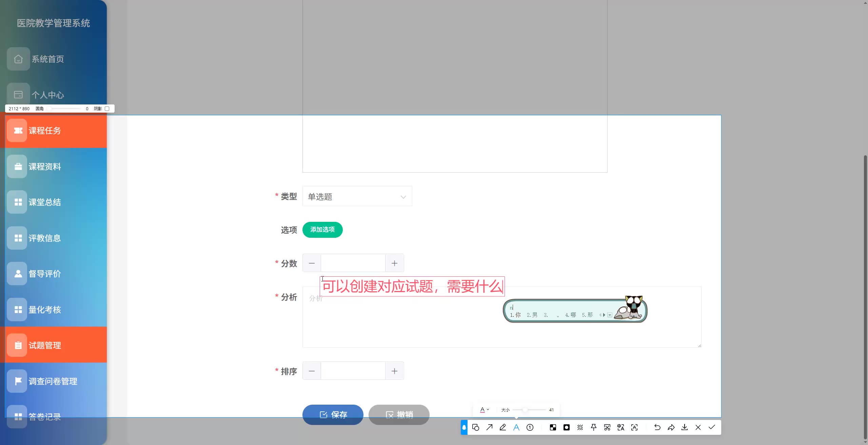This screenshot has height=445, width=868.
Task: Open the 类型 单选题 dropdown
Action: click(357, 196)
